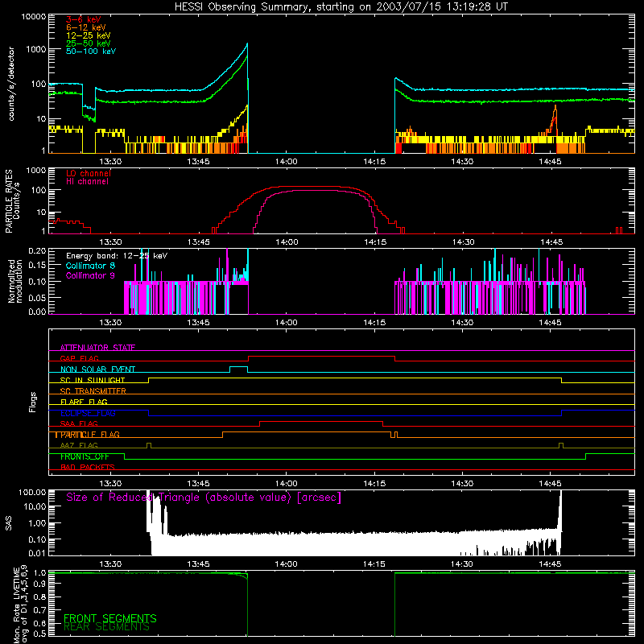Click the PARTICLE RATES y-axis label

[9, 200]
